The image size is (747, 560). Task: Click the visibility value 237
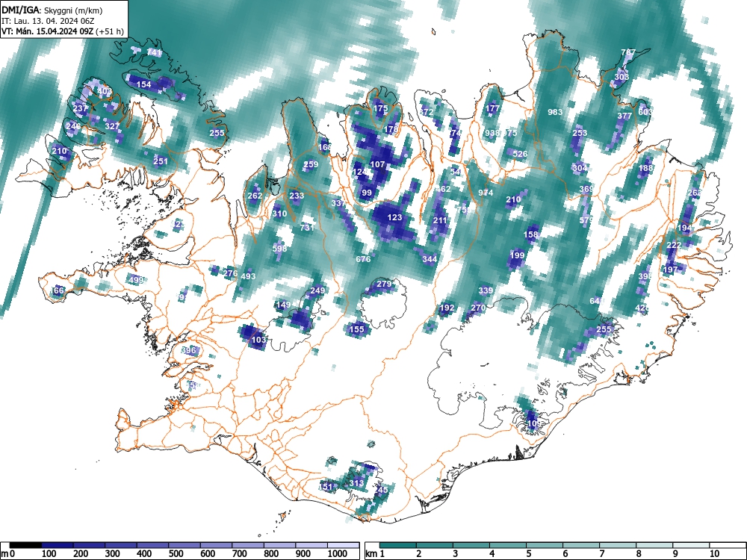coord(80,108)
